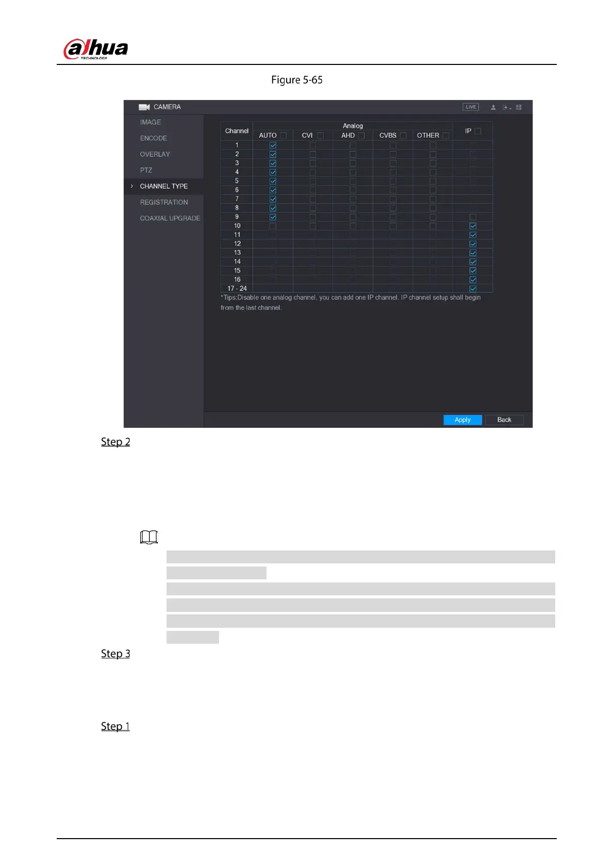Image resolution: width=614 pixels, height=868 pixels.
Task: Check CVBS for channel 3
Action: [393, 163]
